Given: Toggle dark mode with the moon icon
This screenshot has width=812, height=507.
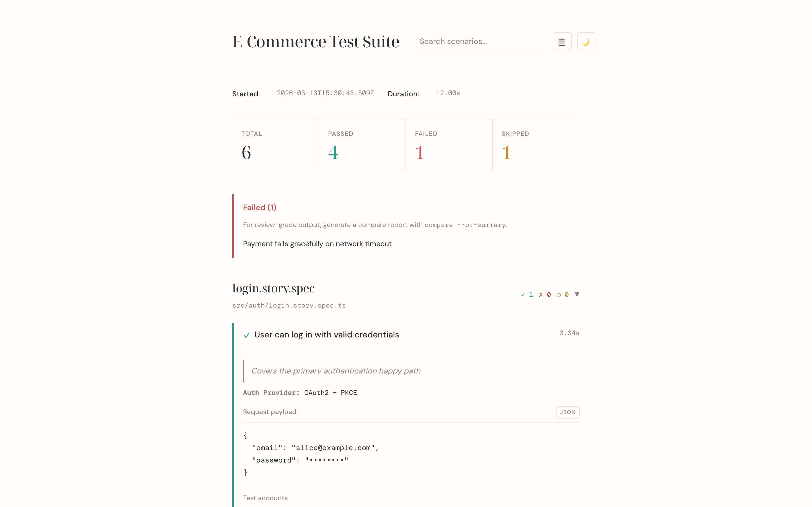Looking at the screenshot, I should tap(586, 41).
